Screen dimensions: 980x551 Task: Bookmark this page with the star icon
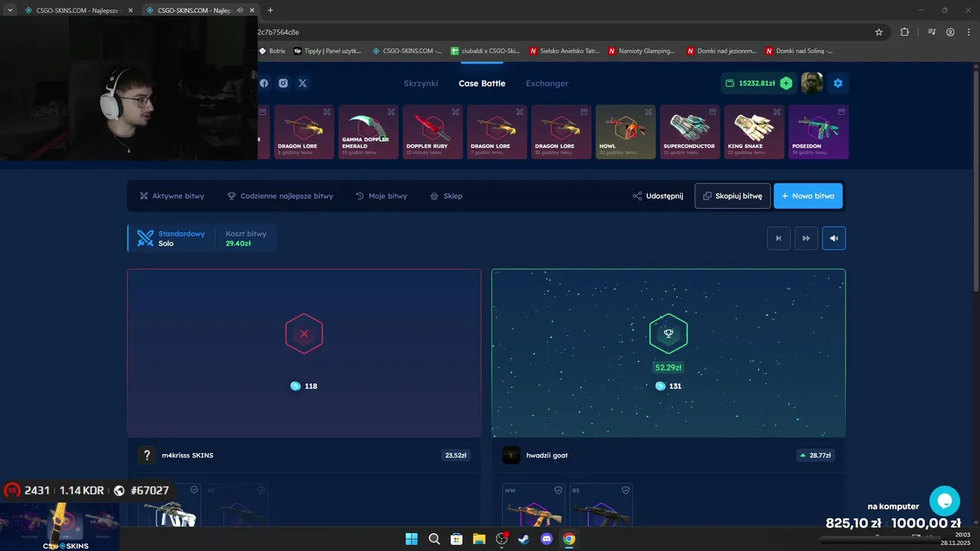879,32
